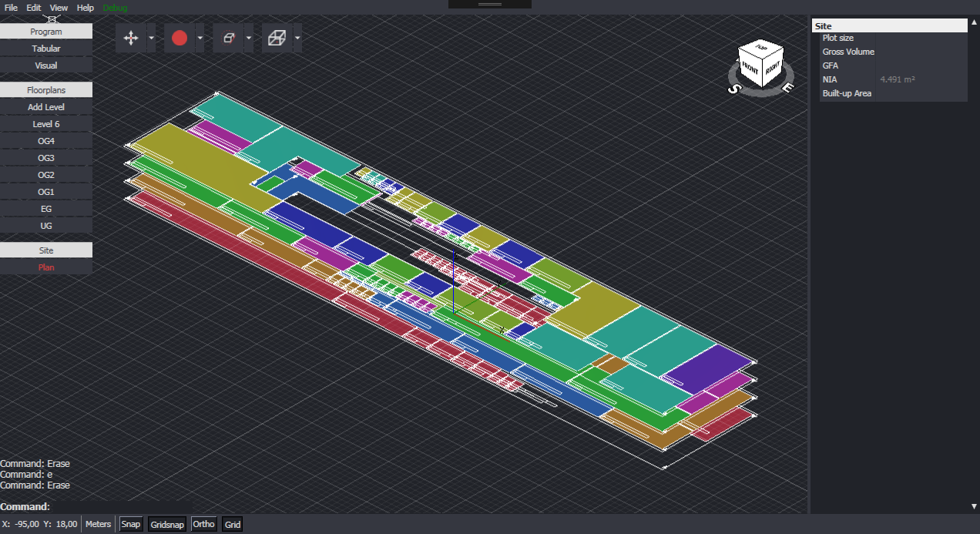Select the EG floorplan

[x=46, y=209]
